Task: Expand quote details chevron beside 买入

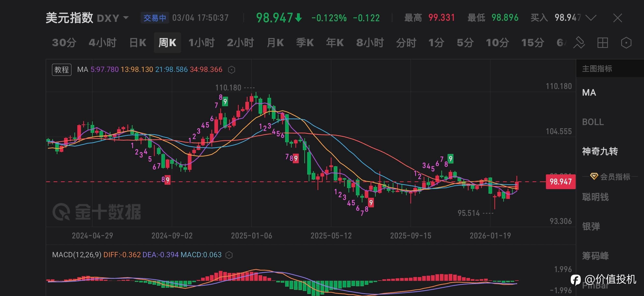Action: click(591, 18)
